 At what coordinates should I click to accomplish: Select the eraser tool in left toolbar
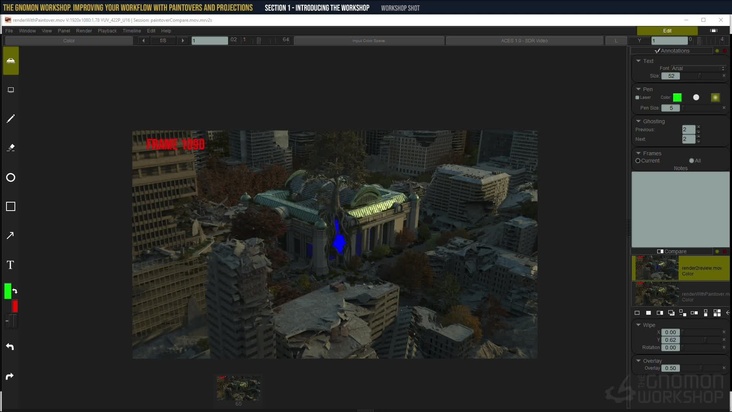pos(11,148)
